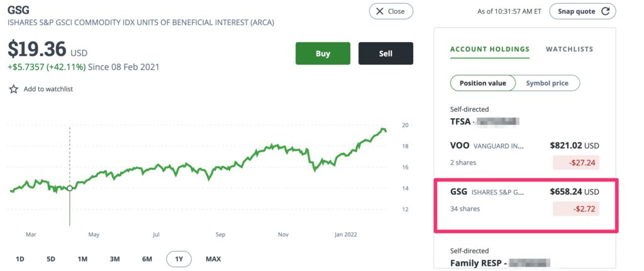The image size is (644, 271).
Task: Click the green Buy button
Action: (323, 53)
